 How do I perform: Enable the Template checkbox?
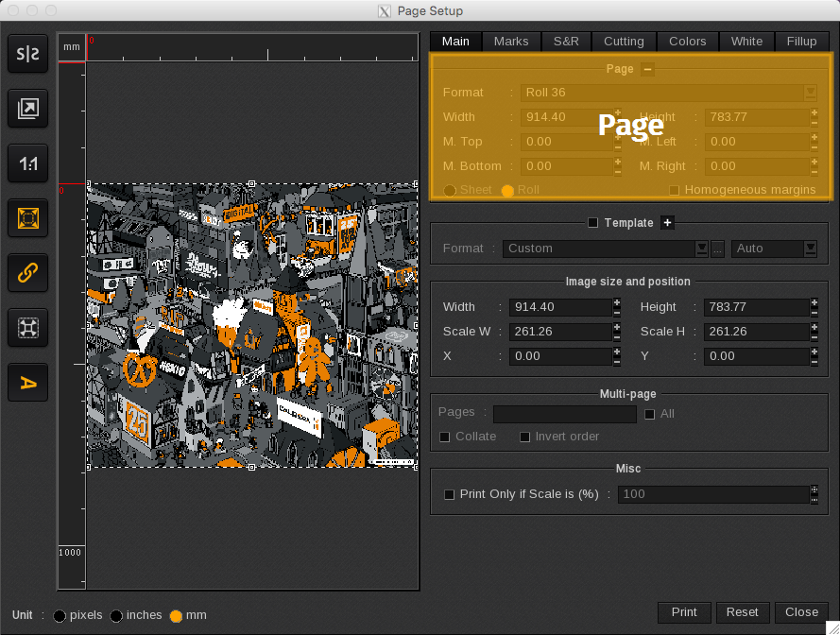coord(593,223)
